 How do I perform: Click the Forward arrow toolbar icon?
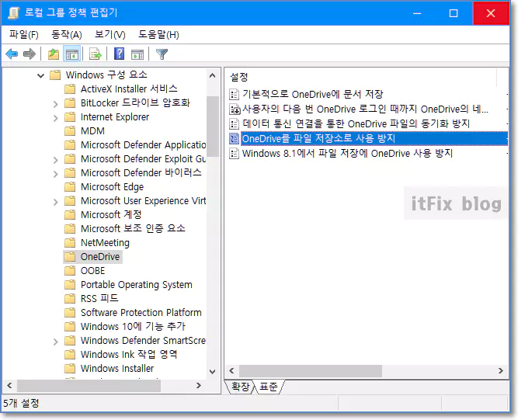[x=30, y=54]
